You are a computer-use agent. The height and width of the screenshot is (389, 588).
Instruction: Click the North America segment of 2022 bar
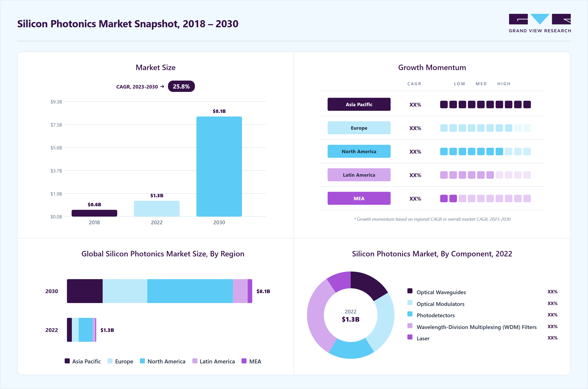(86, 330)
